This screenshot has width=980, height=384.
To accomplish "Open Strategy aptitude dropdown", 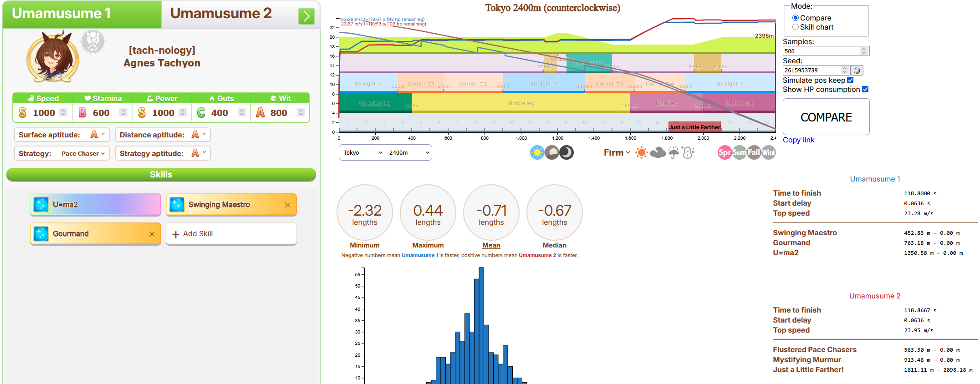I will pyautogui.click(x=163, y=153).
